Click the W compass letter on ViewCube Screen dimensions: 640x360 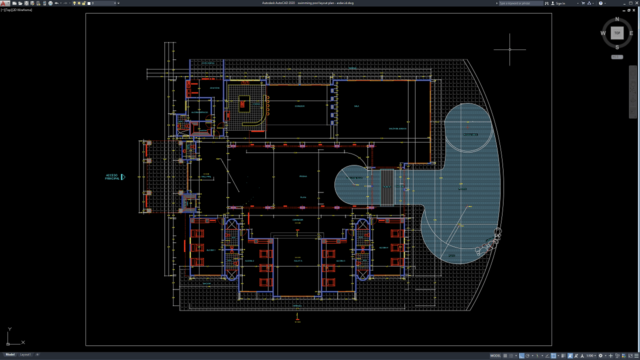click(603, 33)
